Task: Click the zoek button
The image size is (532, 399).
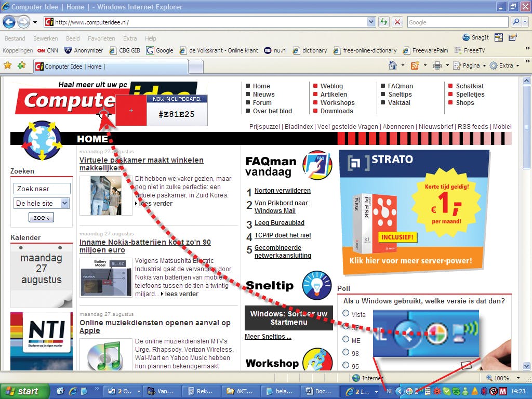Action: tap(41, 217)
